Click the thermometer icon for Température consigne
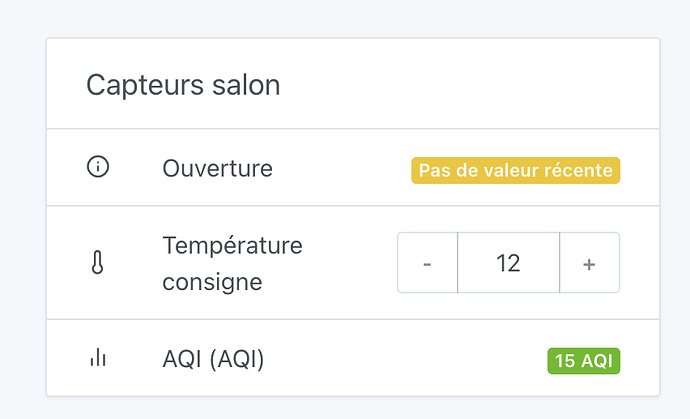690x419 pixels. (x=98, y=263)
